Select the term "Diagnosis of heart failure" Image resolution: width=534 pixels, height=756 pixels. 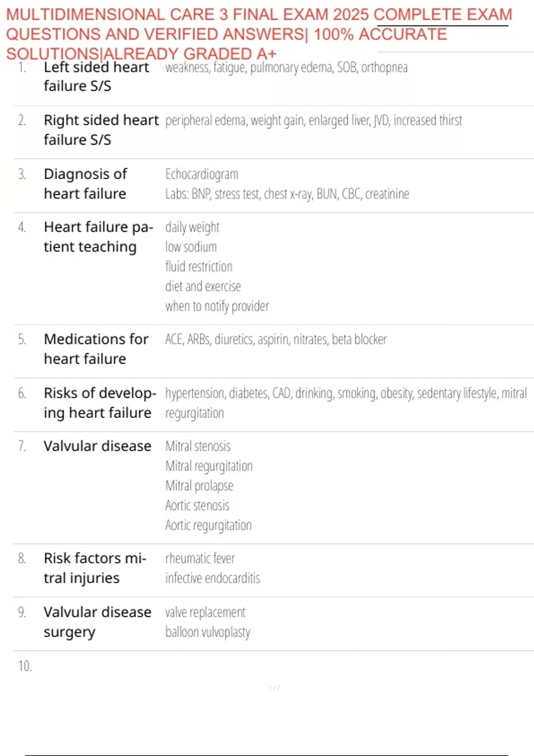click(85, 184)
